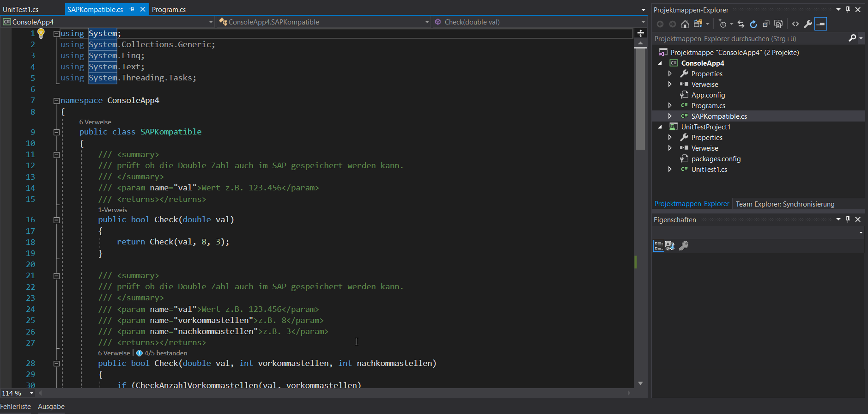Collapse the class SAPKompatible block

[x=56, y=132]
